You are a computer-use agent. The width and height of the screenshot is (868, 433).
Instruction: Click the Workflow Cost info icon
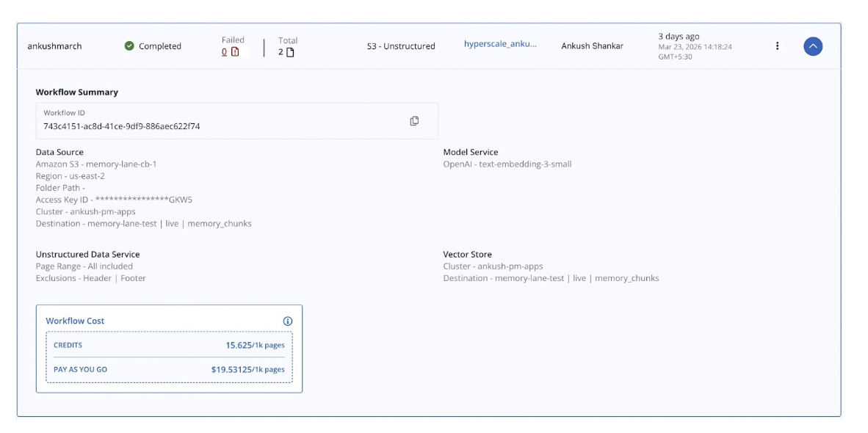[288, 321]
